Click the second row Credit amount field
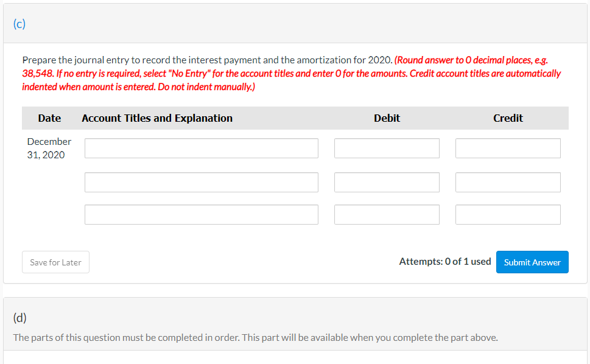 click(507, 182)
